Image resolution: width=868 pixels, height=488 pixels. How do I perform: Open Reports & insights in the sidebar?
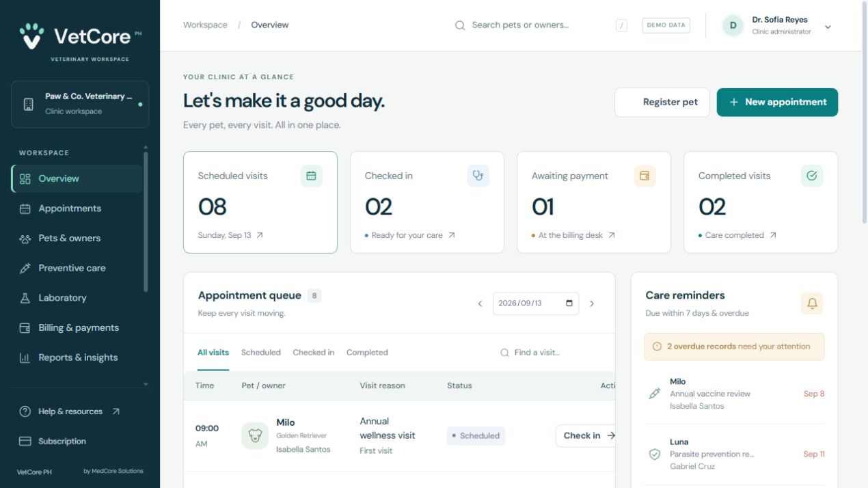click(77, 357)
